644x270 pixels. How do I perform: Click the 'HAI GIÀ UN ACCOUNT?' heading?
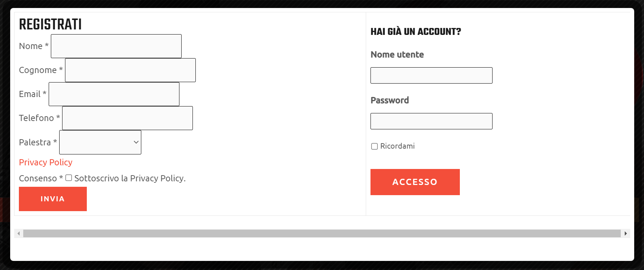click(416, 32)
